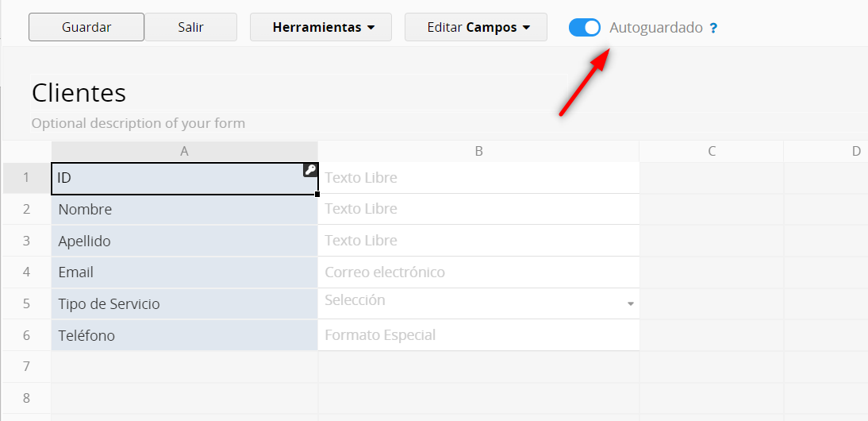Open the Herramientas dropdown menu
The width and height of the screenshot is (868, 421).
point(321,27)
